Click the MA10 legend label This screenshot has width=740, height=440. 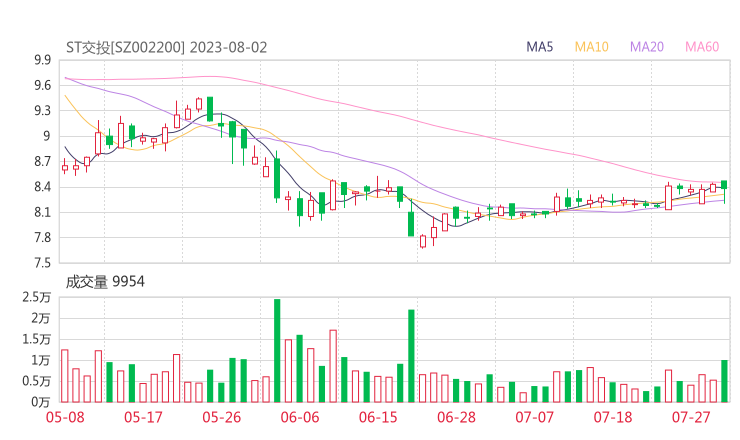tap(591, 47)
